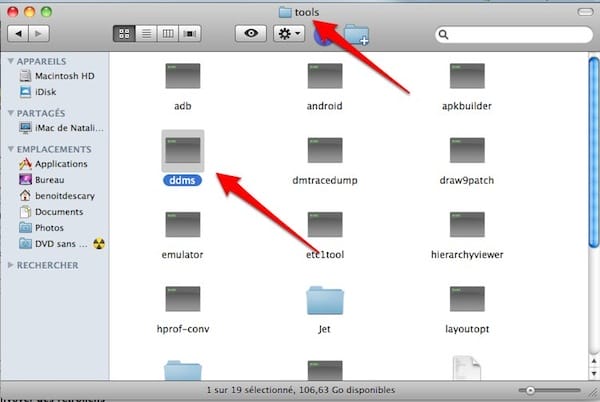The height and width of the screenshot is (402, 600).
Task: Click the emulator executable icon
Action: (x=184, y=226)
